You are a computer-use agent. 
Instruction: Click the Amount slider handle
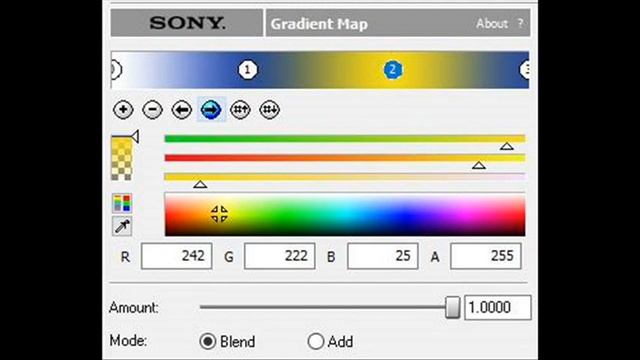[452, 307]
